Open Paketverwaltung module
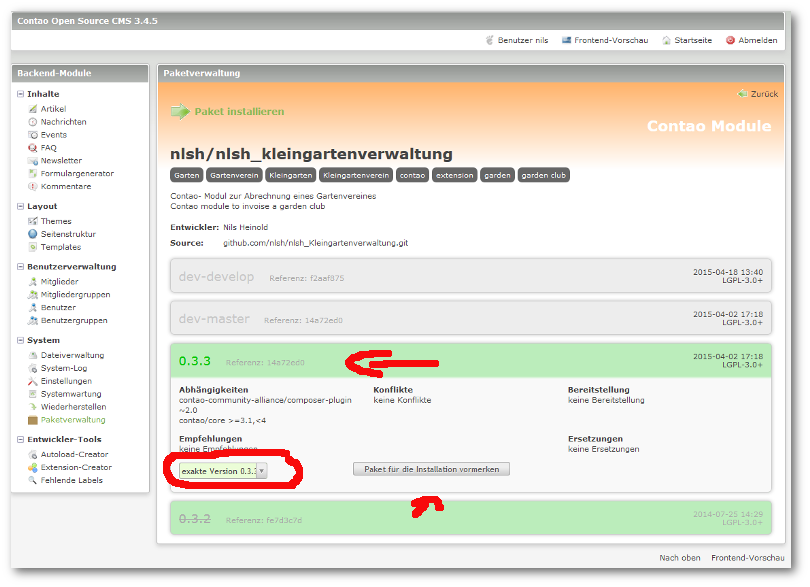The height and width of the screenshot is (587, 810). pos(73,420)
